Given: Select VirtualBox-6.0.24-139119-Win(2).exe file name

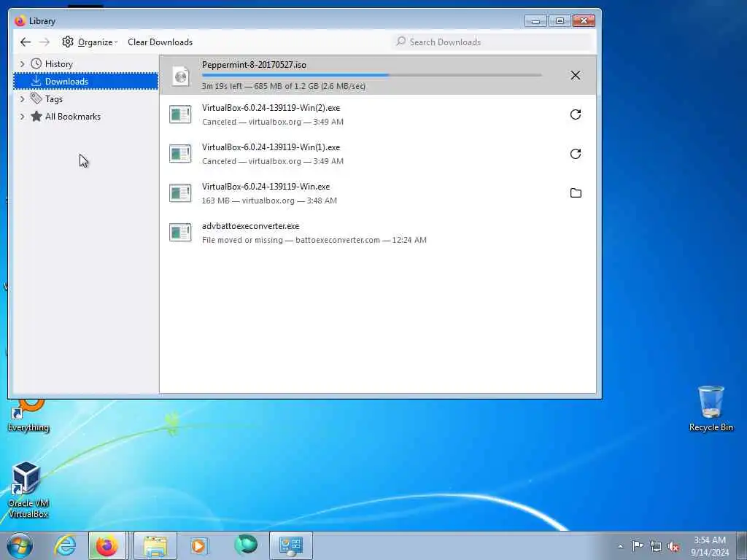Looking at the screenshot, I should tap(271, 108).
